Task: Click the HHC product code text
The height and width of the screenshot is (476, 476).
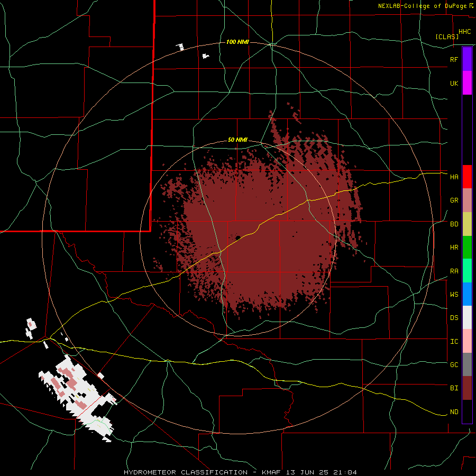Action: [465, 32]
